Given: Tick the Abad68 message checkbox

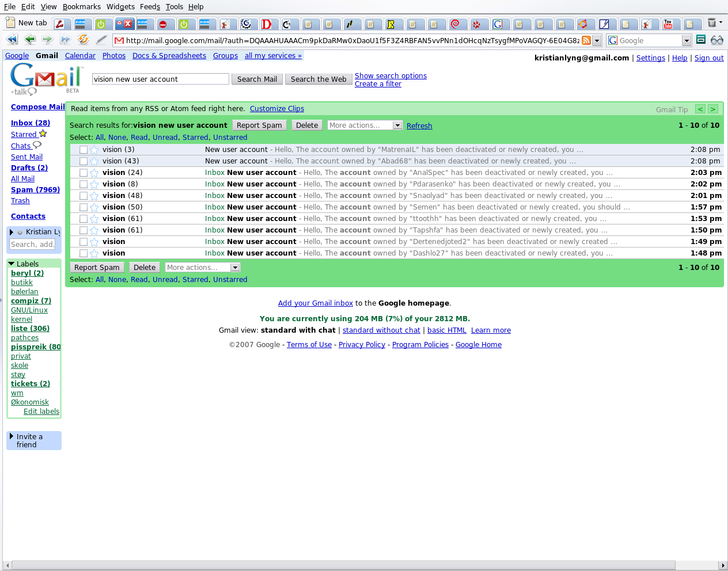Looking at the screenshot, I should coord(84,161).
